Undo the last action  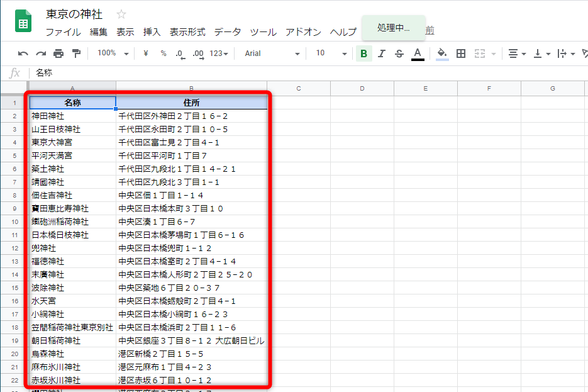(x=23, y=53)
